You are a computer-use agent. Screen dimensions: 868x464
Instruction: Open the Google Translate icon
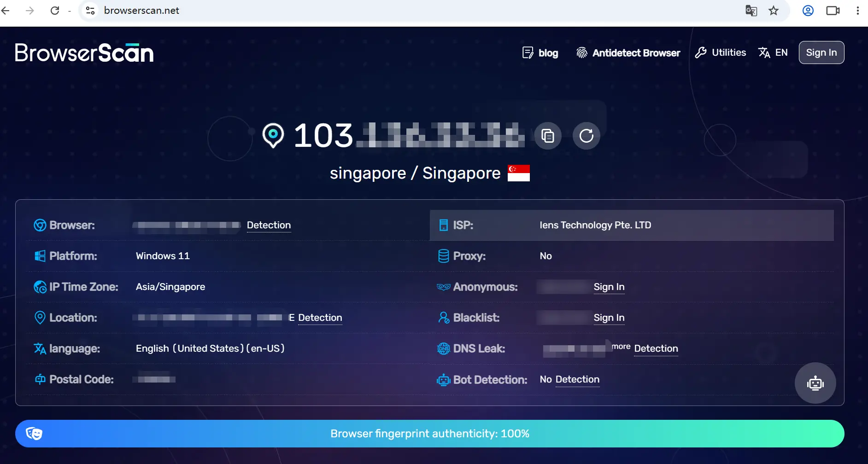coord(751,11)
